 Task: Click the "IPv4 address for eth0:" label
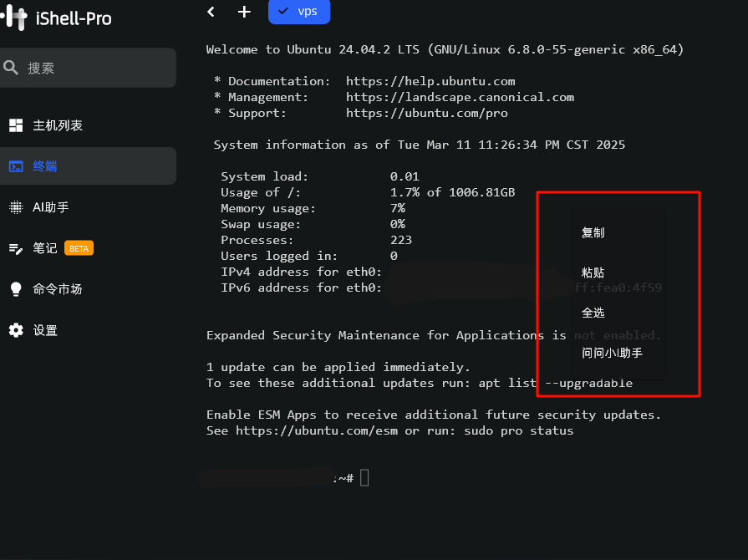point(301,272)
